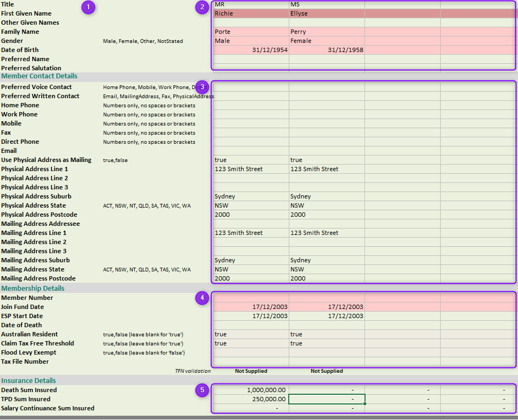Click Mailing Address Postcode cell in Ellyse's column
This screenshot has height=420, width=518.
click(327, 278)
